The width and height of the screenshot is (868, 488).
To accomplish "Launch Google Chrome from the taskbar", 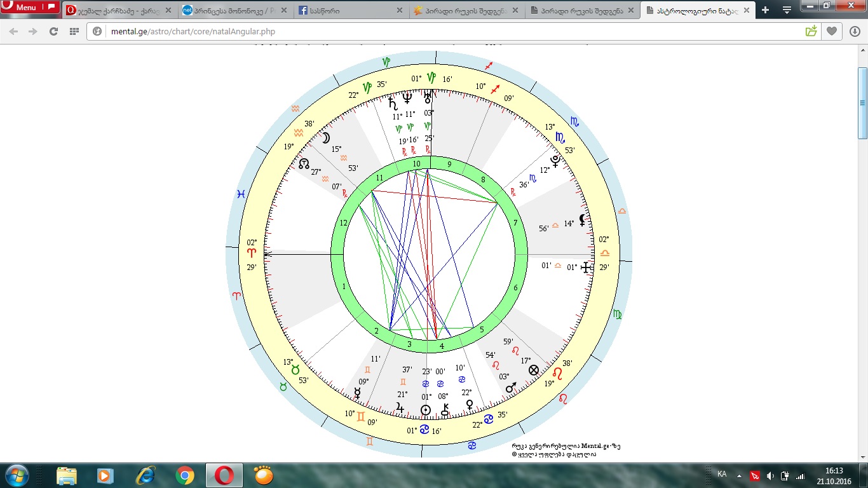I will (x=185, y=475).
